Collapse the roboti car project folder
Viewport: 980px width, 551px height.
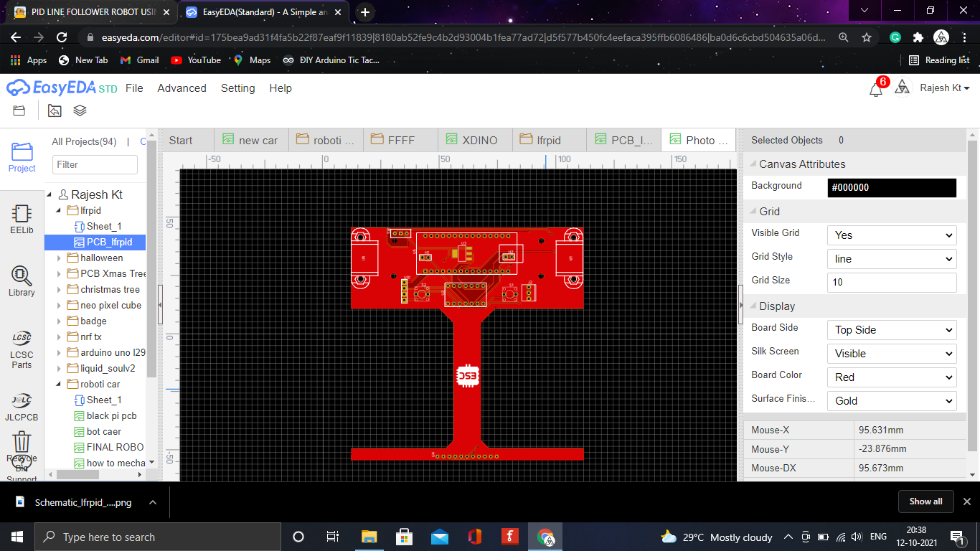[59, 384]
